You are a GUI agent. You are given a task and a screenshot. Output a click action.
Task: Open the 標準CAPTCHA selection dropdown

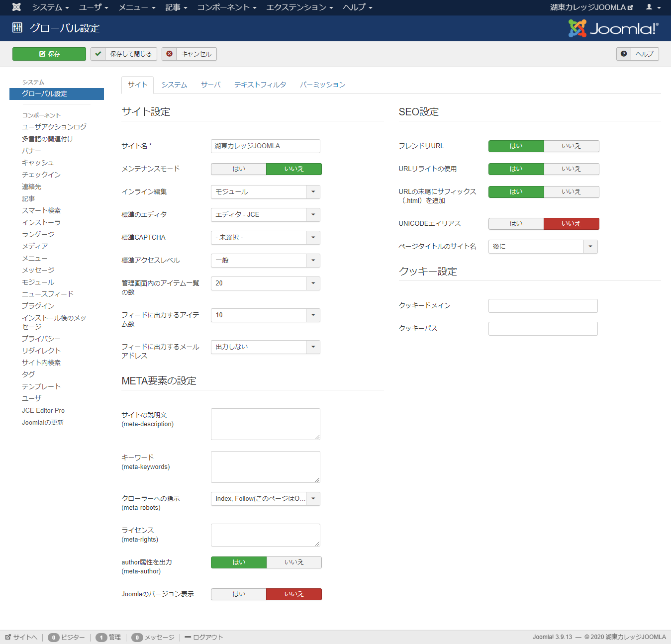click(x=313, y=238)
